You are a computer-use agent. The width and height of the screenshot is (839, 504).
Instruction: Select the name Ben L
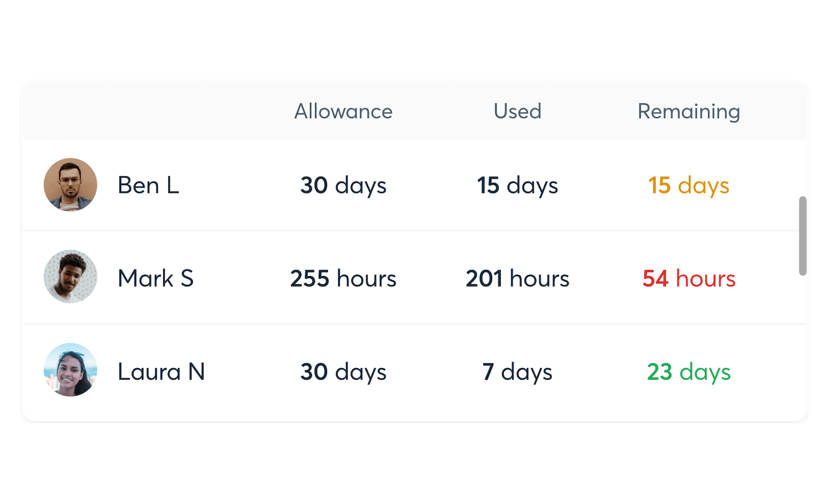(x=148, y=185)
